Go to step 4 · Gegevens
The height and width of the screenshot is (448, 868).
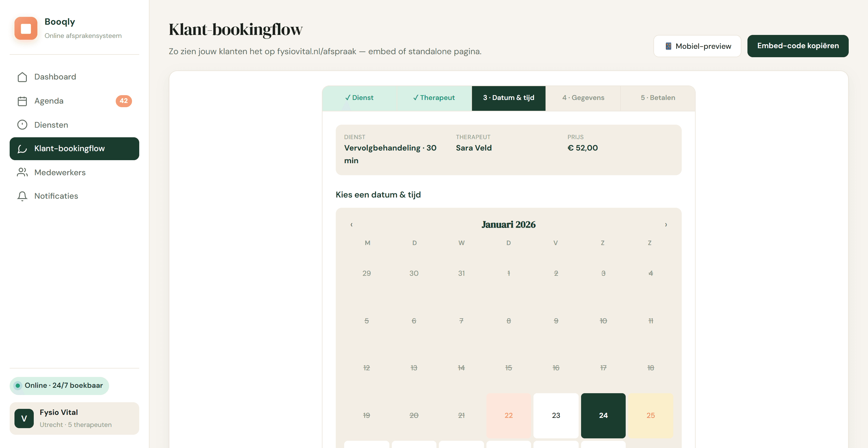[583, 98]
